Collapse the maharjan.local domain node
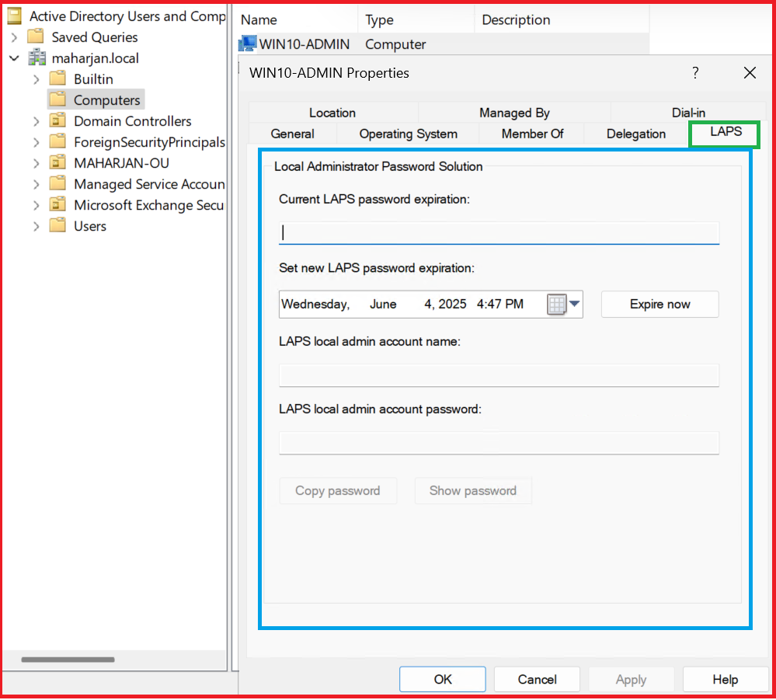776x700 pixels. (14, 58)
